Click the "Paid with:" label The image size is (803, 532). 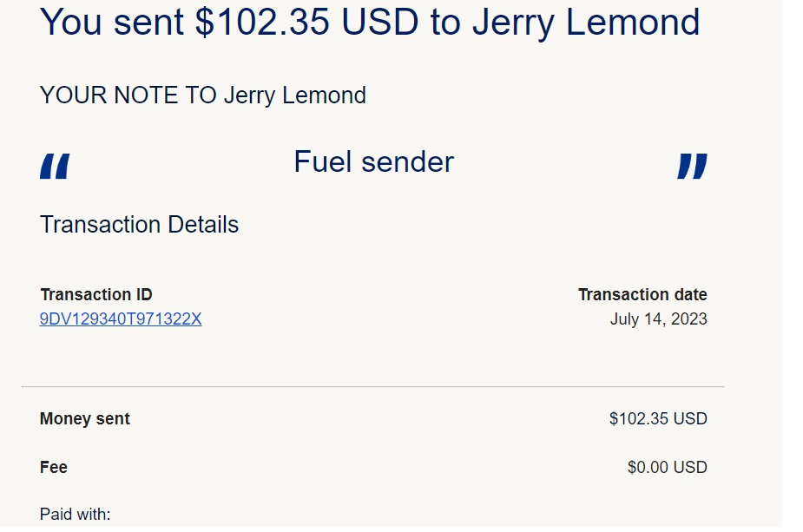point(76,515)
